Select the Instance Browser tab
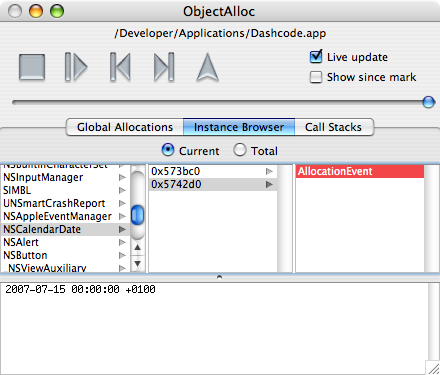This screenshot has width=440, height=375. [x=239, y=127]
